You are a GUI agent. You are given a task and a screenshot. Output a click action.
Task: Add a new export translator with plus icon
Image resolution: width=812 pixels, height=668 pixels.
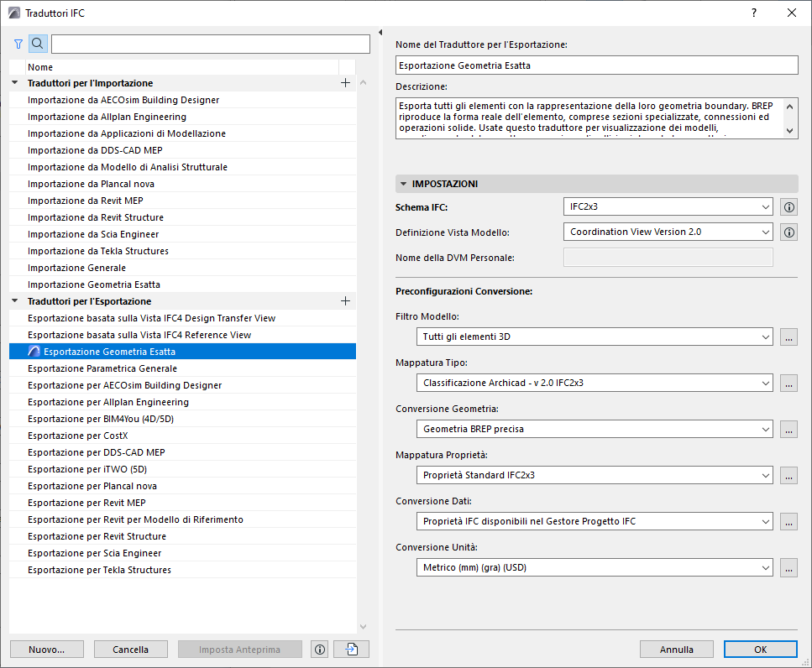345,301
